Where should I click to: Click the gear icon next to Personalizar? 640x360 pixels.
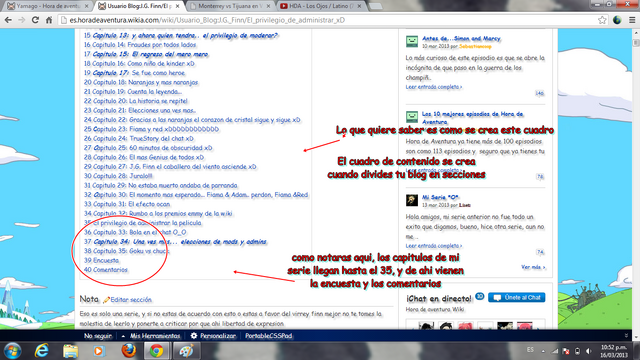[193, 336]
